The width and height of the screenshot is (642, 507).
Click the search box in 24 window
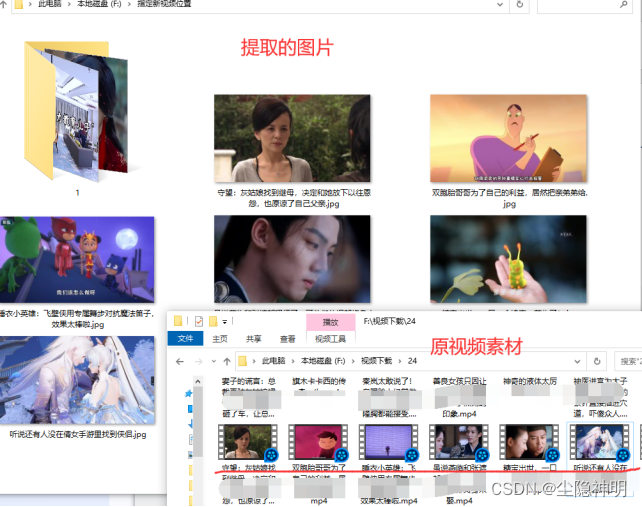[628, 361]
